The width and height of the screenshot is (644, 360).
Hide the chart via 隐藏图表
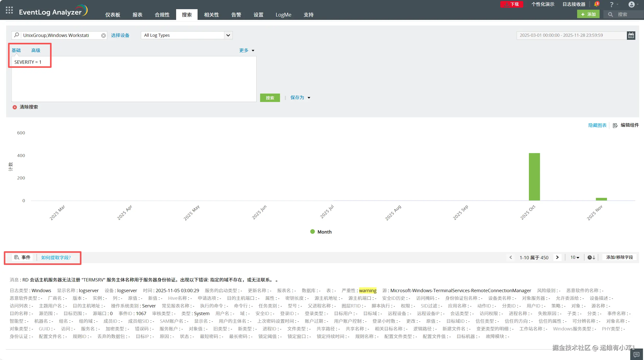coord(597,125)
